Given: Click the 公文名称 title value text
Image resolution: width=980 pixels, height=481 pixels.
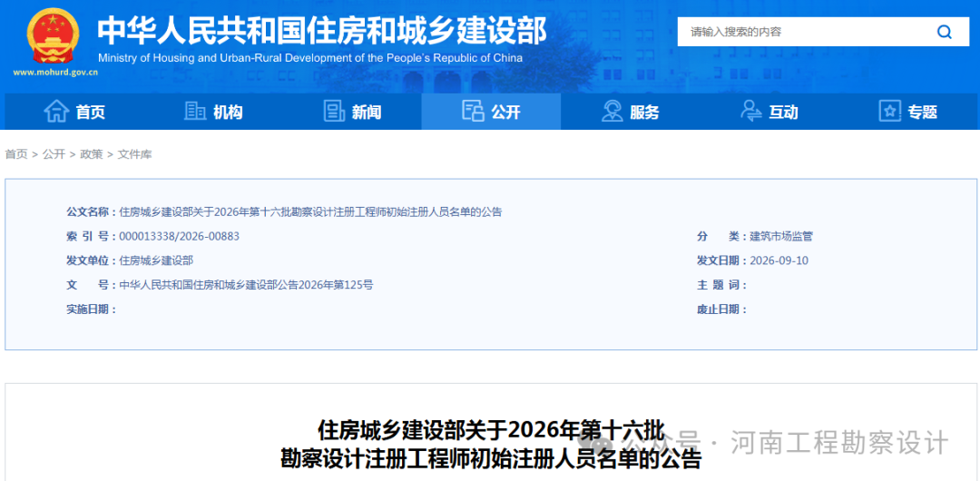Looking at the screenshot, I should pyautogui.click(x=310, y=212).
